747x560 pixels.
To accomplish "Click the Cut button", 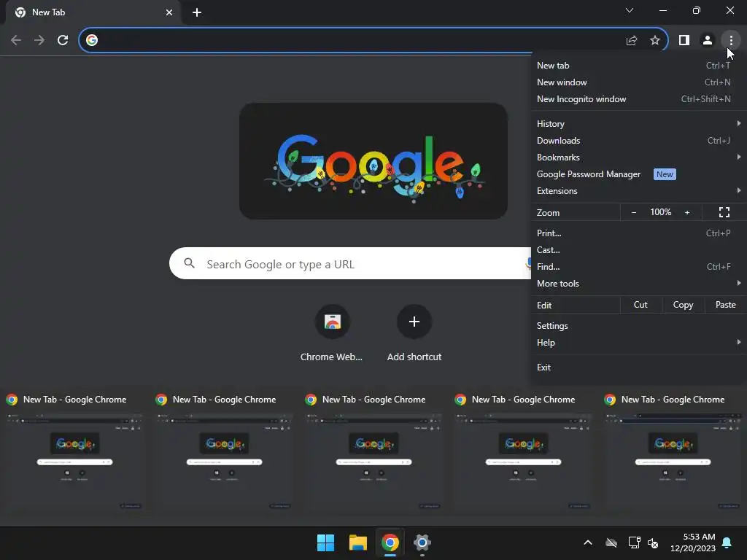I will click(x=640, y=305).
